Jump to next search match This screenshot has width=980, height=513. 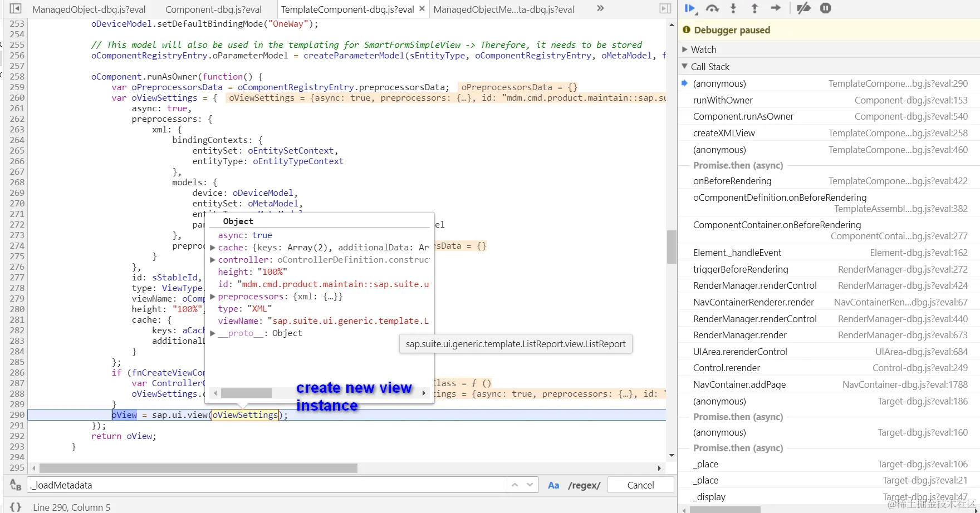(x=530, y=485)
